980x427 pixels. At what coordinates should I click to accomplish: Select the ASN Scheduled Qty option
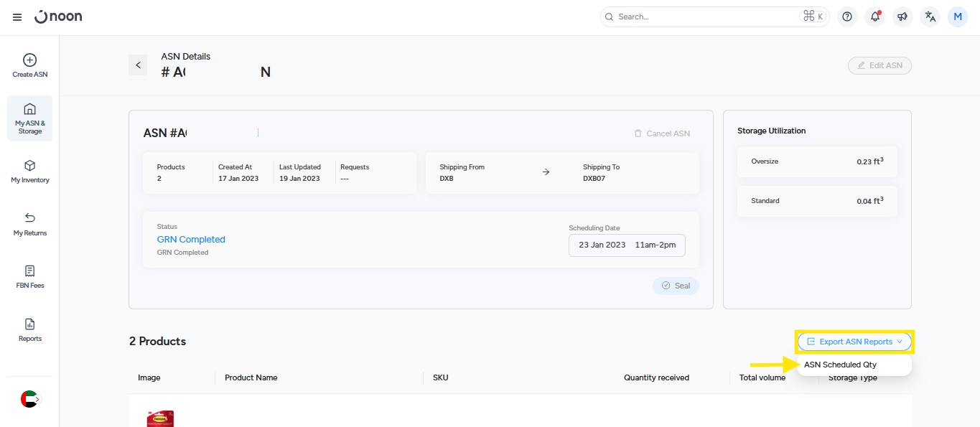pyautogui.click(x=840, y=365)
